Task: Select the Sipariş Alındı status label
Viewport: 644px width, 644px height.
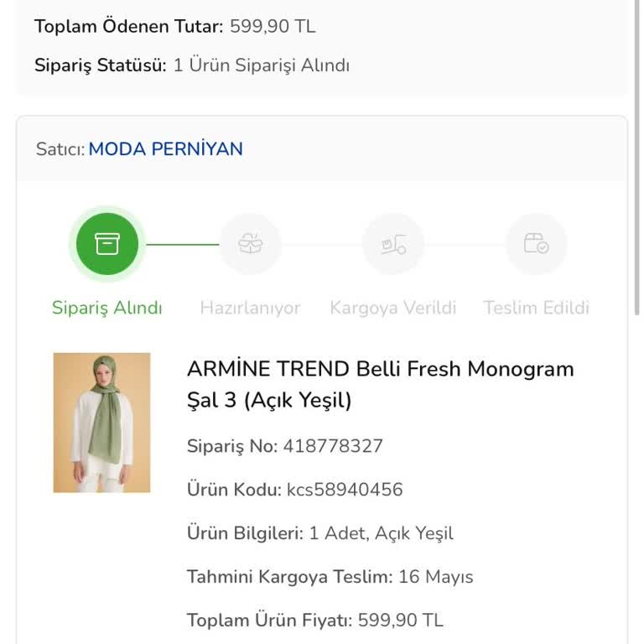Action: point(107,308)
